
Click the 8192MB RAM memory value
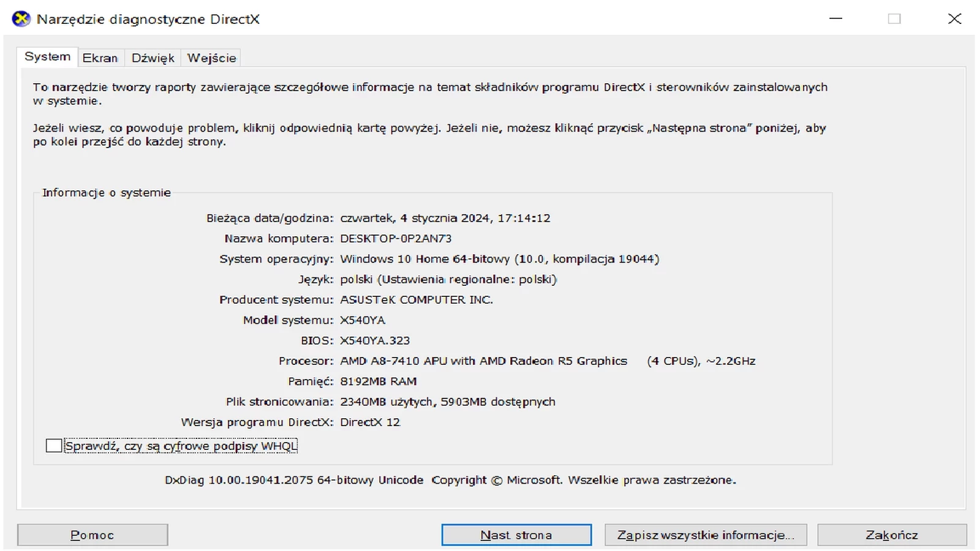378,381
